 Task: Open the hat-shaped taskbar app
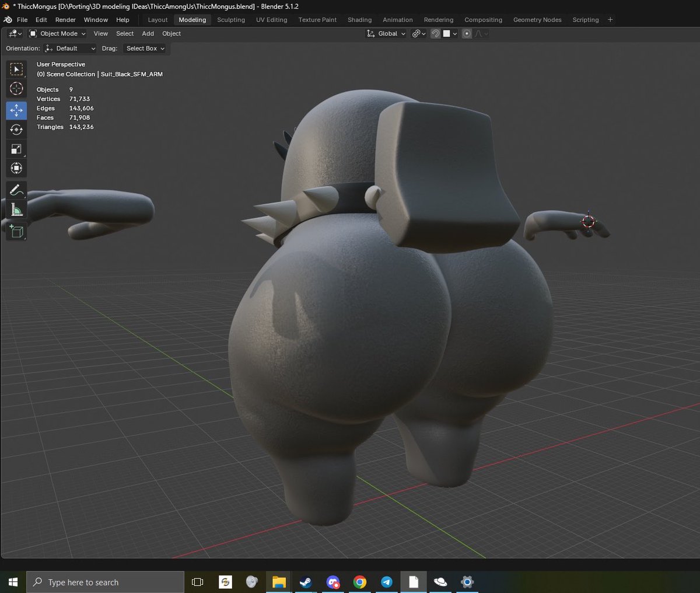click(x=440, y=582)
